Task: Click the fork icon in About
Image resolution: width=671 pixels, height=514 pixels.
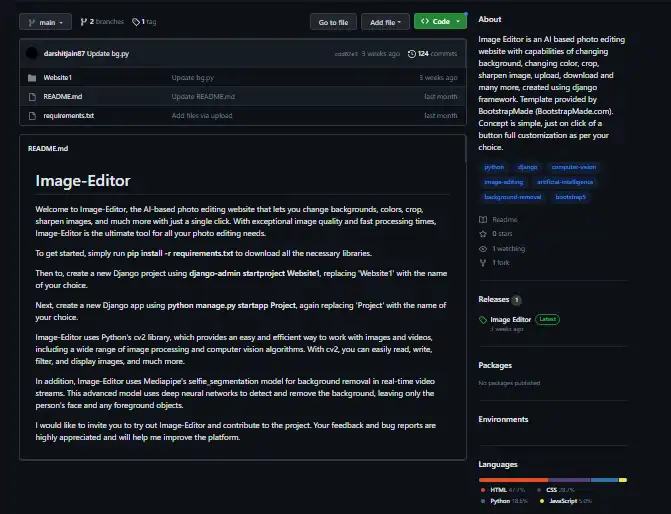Action: pos(483,263)
